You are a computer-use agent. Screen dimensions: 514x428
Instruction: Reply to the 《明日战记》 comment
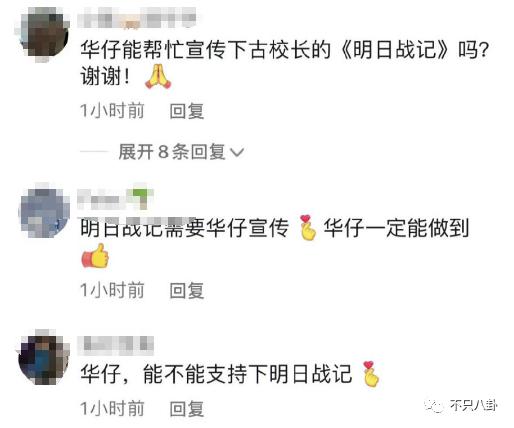(187, 111)
